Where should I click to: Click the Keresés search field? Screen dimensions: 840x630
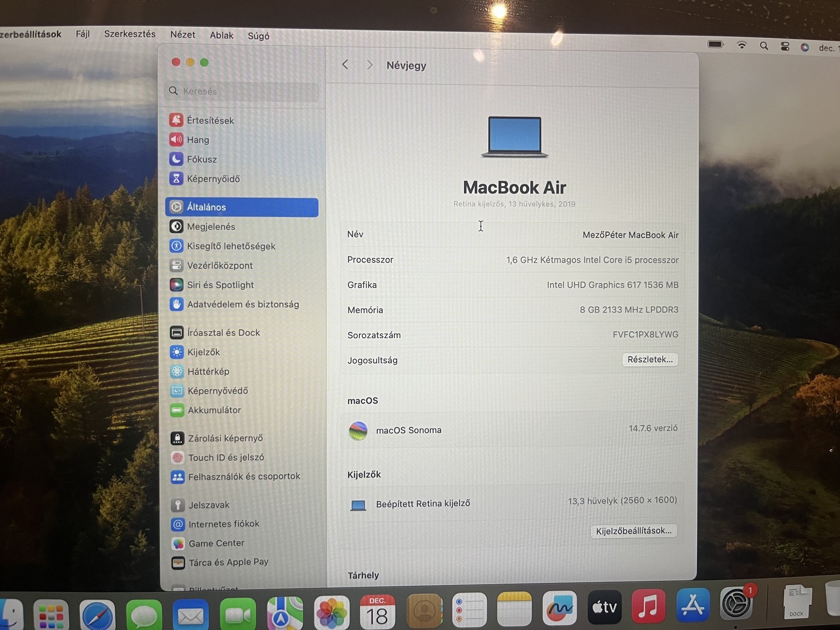tap(242, 91)
